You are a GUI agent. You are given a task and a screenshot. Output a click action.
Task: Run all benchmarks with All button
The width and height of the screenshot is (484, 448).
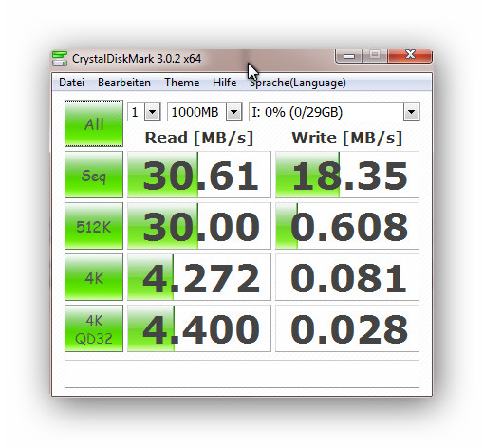(94, 123)
